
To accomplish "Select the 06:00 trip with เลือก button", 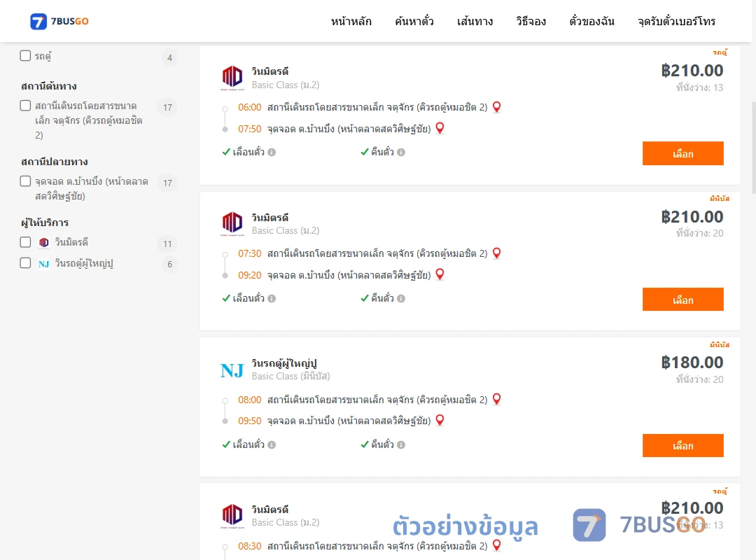I will tap(682, 153).
